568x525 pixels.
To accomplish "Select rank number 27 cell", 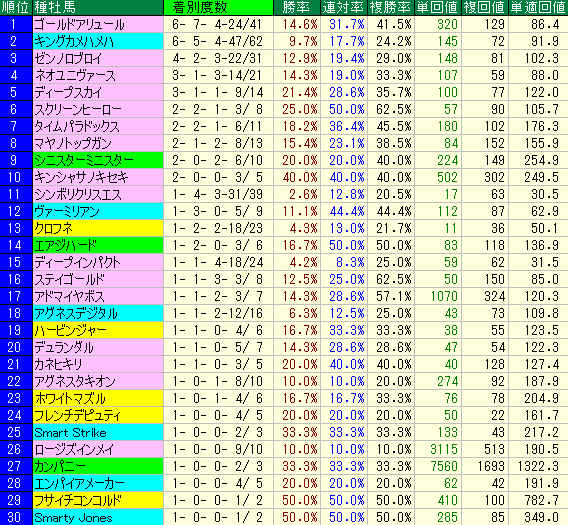I will tap(16, 466).
